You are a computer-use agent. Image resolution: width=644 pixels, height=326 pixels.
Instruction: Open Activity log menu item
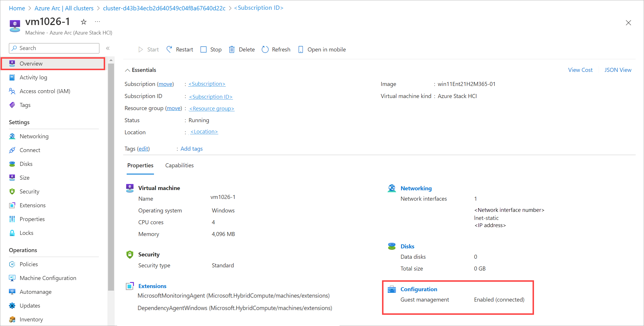33,77
